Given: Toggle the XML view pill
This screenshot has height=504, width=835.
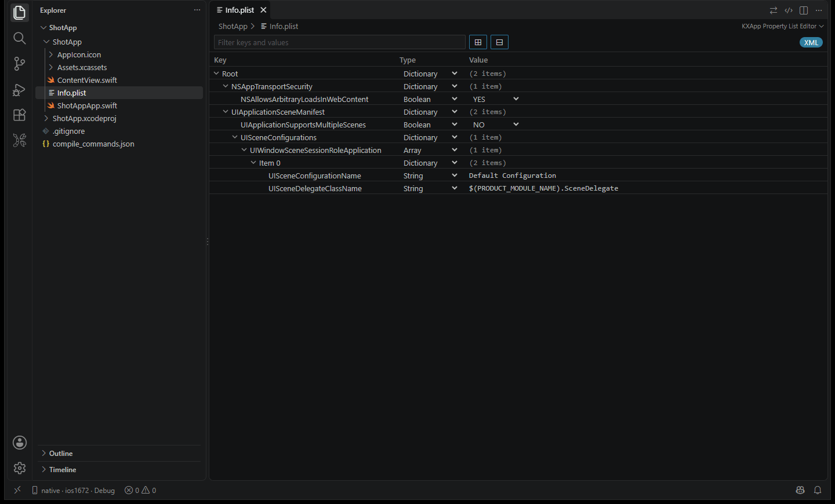Looking at the screenshot, I should 811,42.
